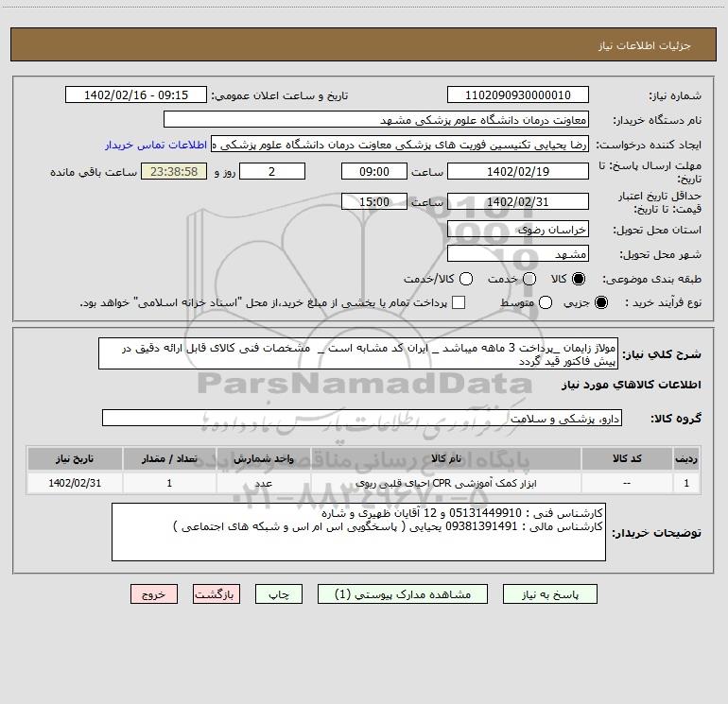
Task: Select the کالا radio button
Action: click(579, 279)
